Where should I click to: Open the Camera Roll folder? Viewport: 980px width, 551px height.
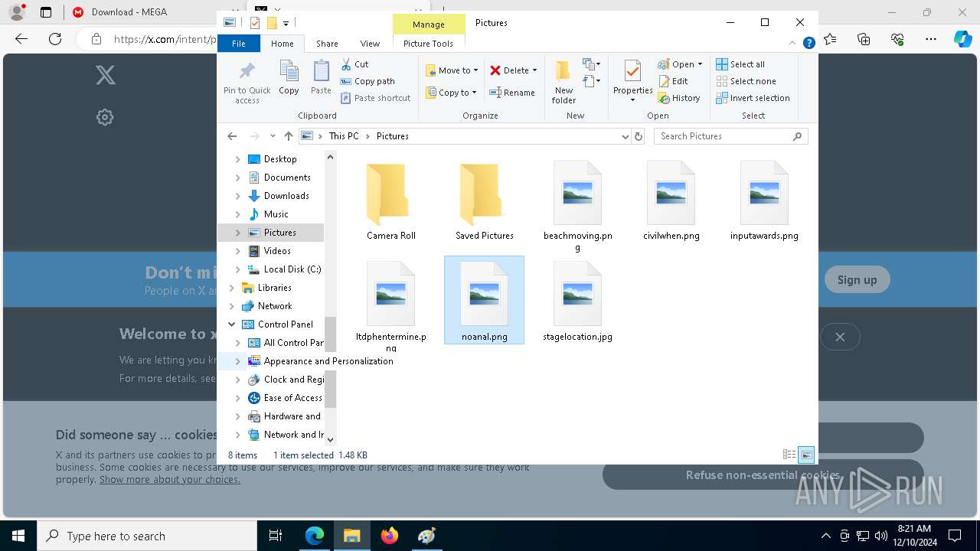391,201
